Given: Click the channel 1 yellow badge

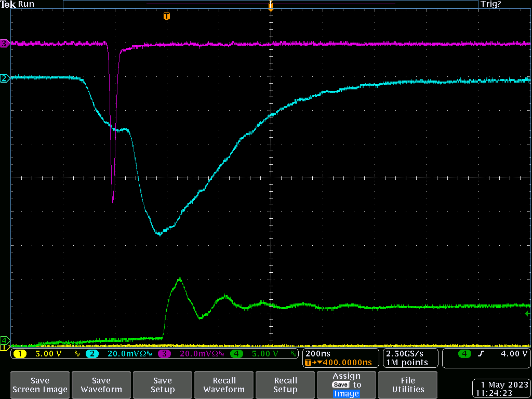Looking at the screenshot, I should (19, 354).
